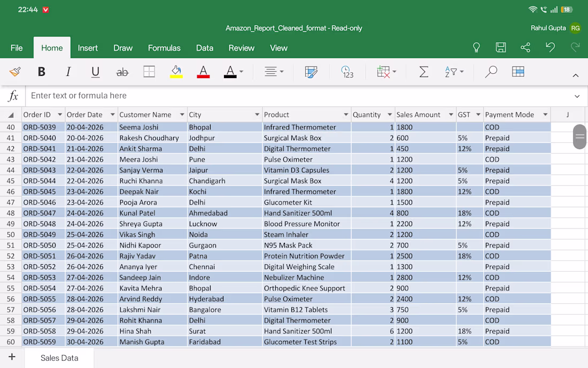Screen dimensions: 588x368
Task: Select column J header
Action: (567, 115)
